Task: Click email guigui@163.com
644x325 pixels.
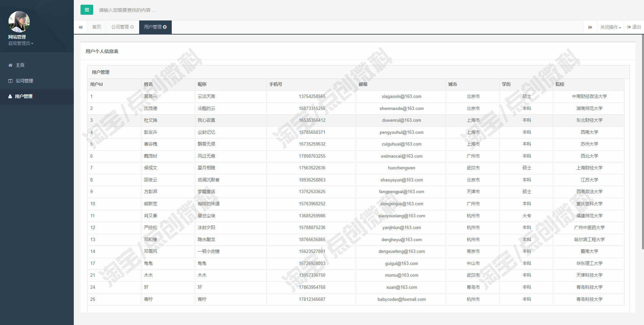Action: click(x=401, y=263)
